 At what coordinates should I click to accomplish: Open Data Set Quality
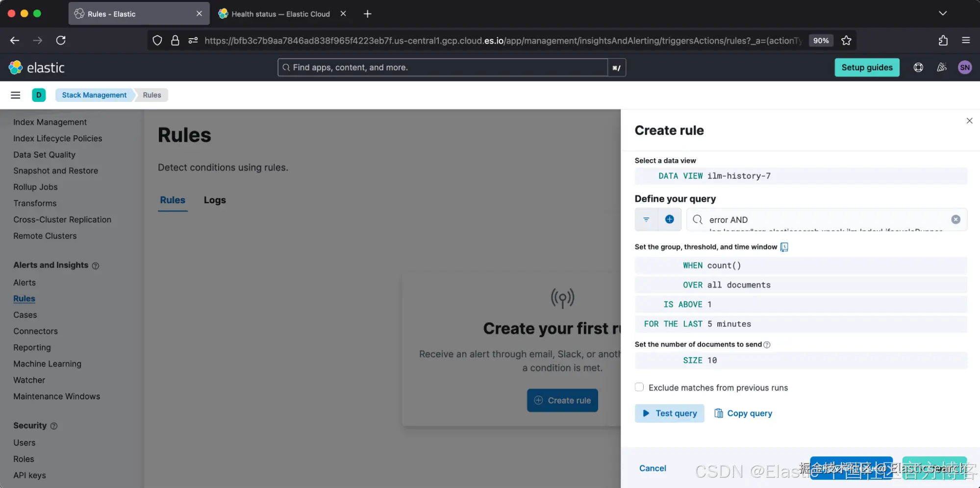click(x=44, y=155)
